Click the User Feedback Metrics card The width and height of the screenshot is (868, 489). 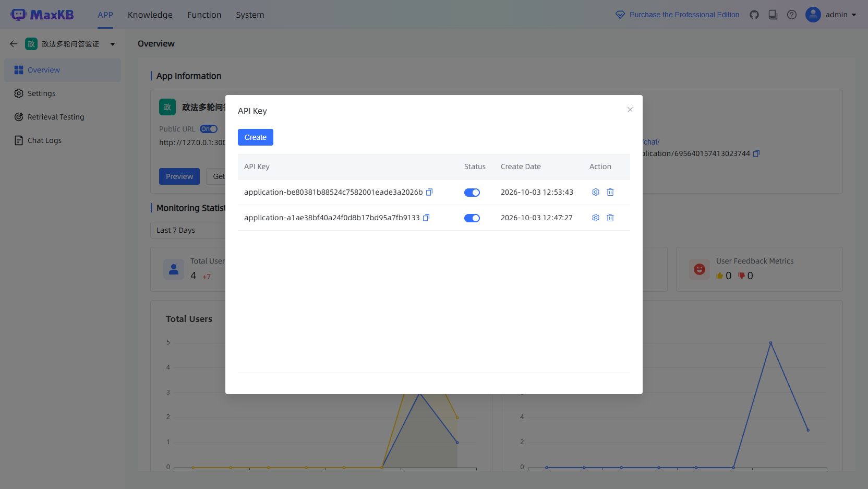click(x=759, y=269)
